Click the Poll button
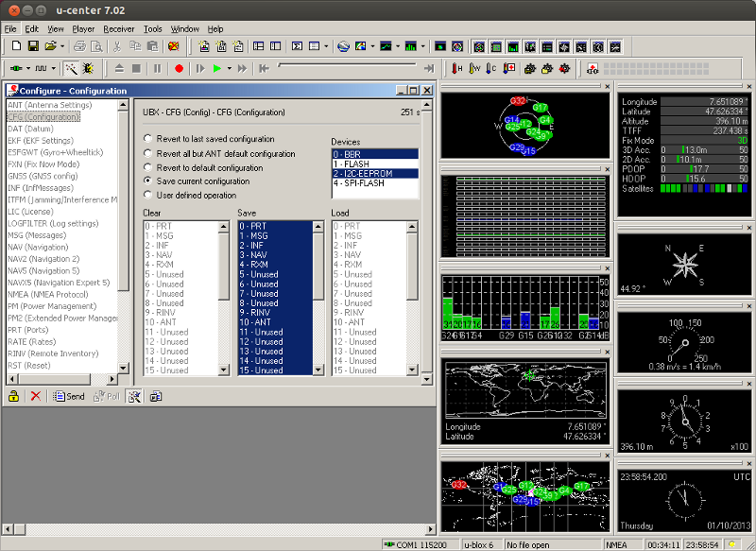Screen dimensions: 756x551 click(x=107, y=396)
